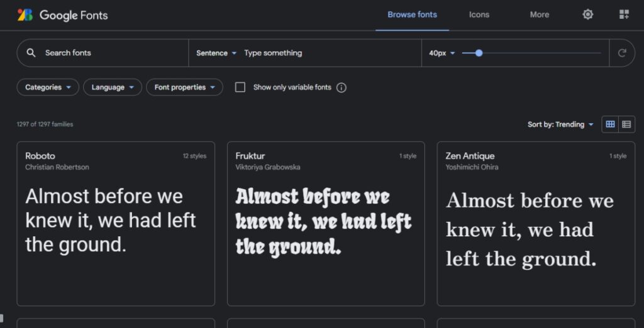The width and height of the screenshot is (644, 328).
Task: Change the Sort by Trending option
Action: pos(560,124)
